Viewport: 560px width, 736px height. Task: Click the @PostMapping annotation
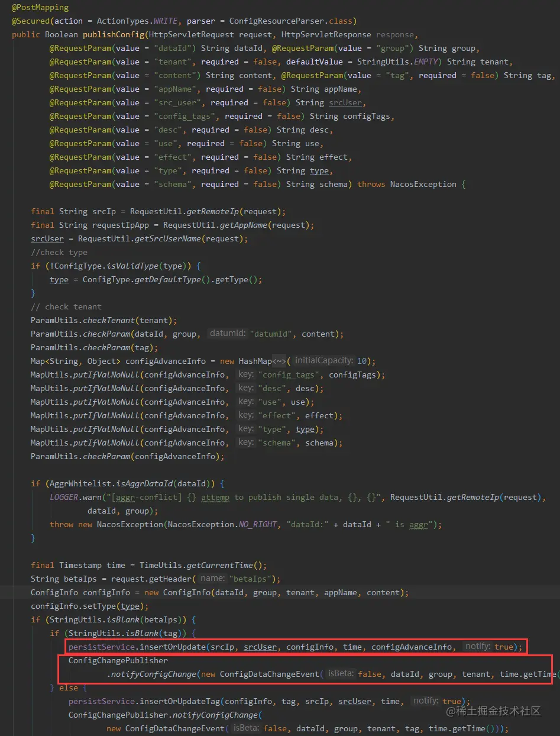pos(40,8)
